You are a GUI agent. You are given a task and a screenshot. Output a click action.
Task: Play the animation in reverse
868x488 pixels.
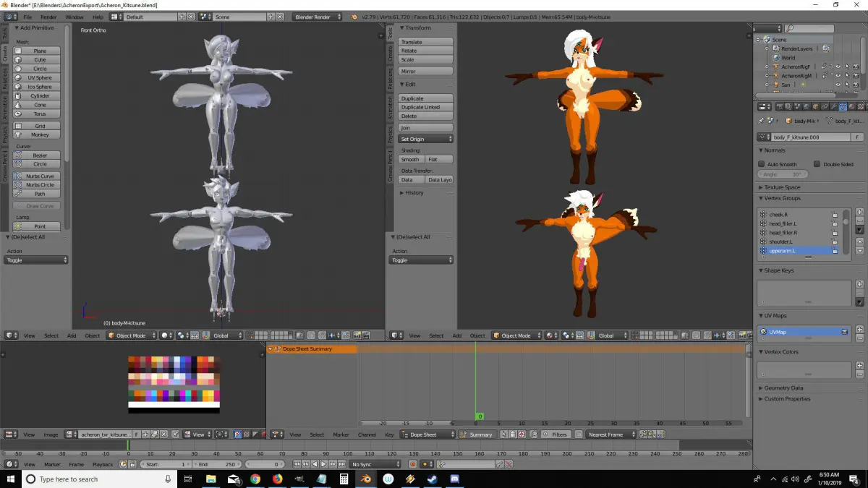tap(315, 464)
